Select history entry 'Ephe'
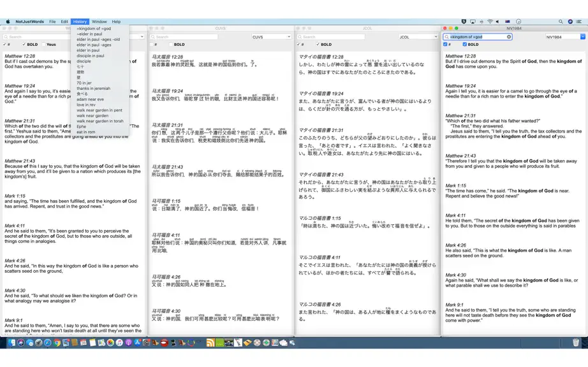Viewport: 588px width, 367px height. [99, 127]
